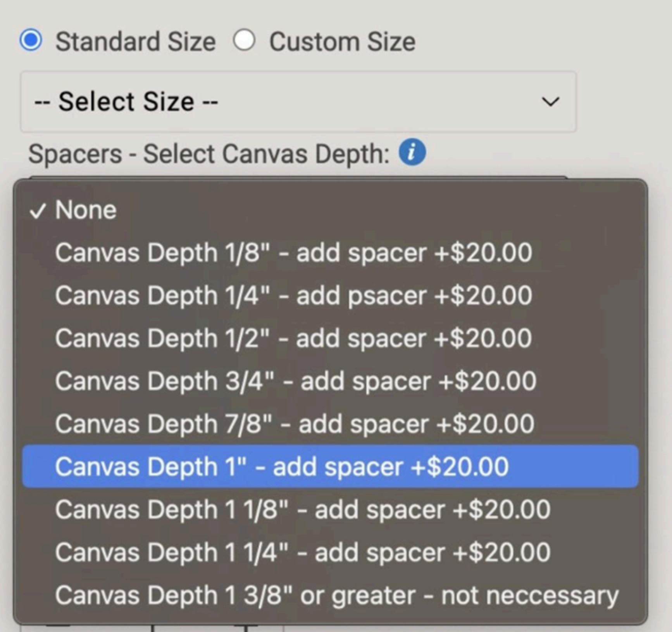Image resolution: width=672 pixels, height=632 pixels.
Task: Choose Canvas Depth 1/4" spacer option
Action: (x=293, y=295)
